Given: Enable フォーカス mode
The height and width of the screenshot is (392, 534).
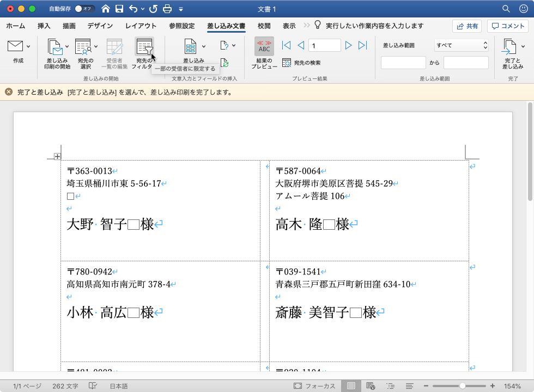Looking at the screenshot, I should 314,386.
